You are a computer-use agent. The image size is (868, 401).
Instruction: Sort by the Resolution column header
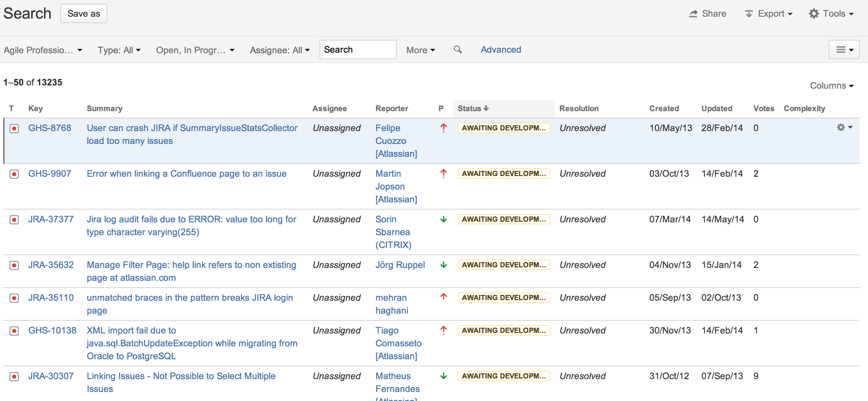point(579,108)
